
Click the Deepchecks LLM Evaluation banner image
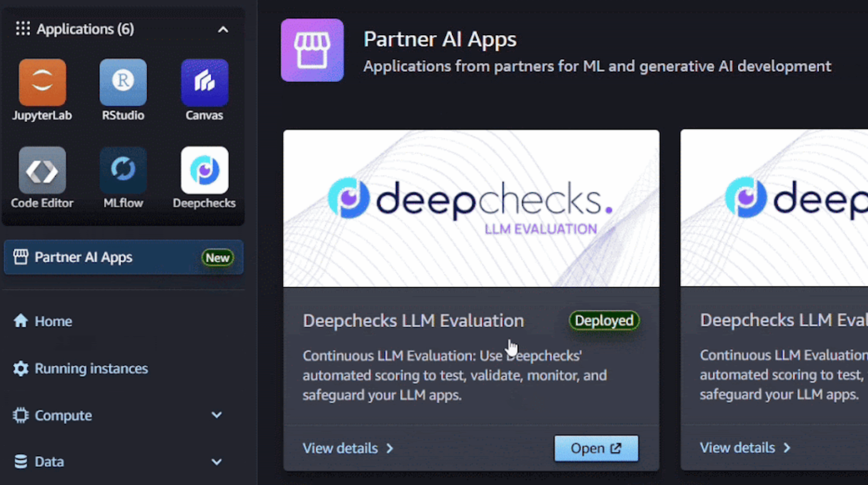tap(471, 209)
